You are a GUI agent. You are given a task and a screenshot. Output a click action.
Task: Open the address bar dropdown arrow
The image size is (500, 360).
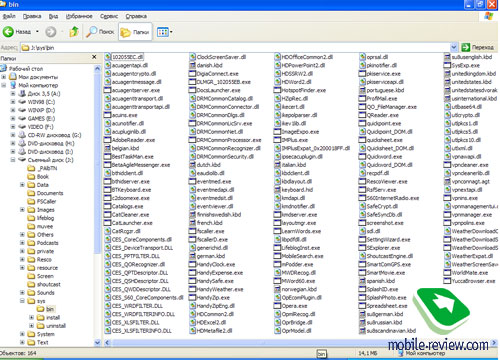[454, 47]
